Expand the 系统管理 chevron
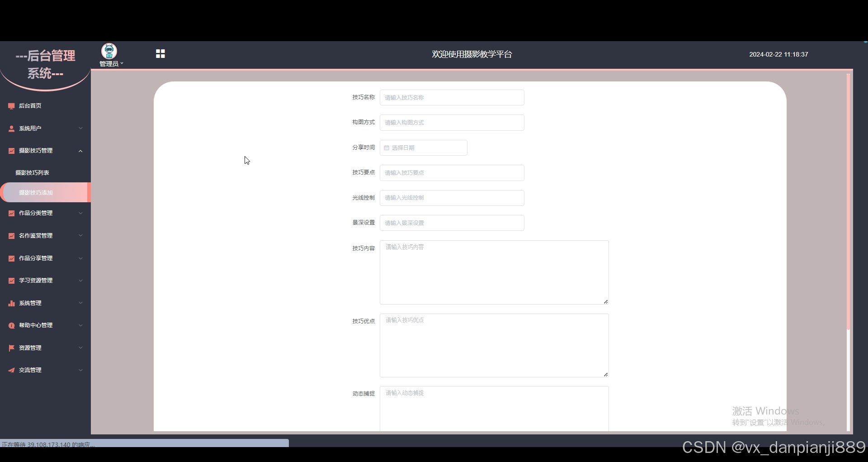The height and width of the screenshot is (462, 868). [80, 303]
